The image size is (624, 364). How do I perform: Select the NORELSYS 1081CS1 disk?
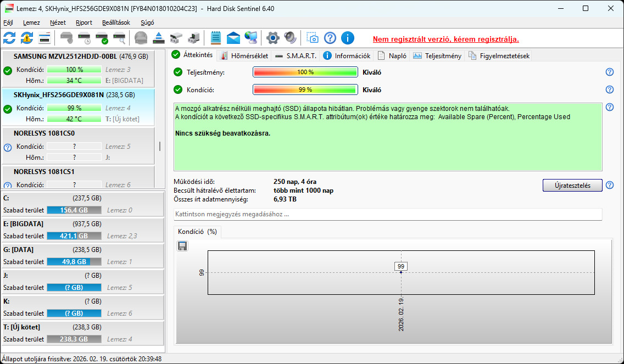(x=79, y=177)
